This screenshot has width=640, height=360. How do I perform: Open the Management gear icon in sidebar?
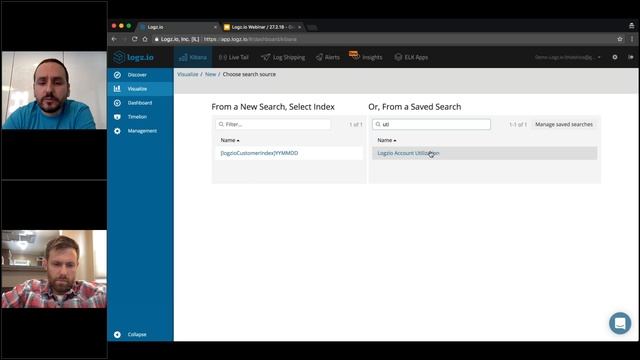point(118,131)
